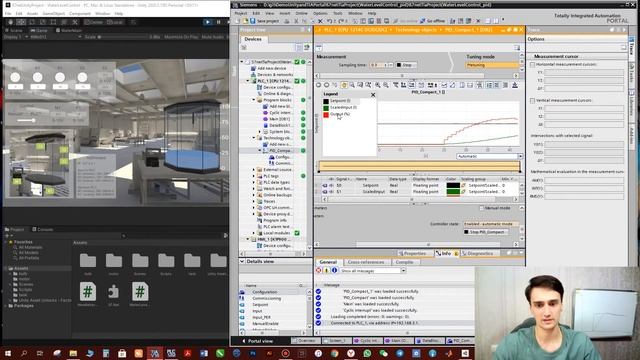Click black color swatch for Setpoint row

(453, 185)
